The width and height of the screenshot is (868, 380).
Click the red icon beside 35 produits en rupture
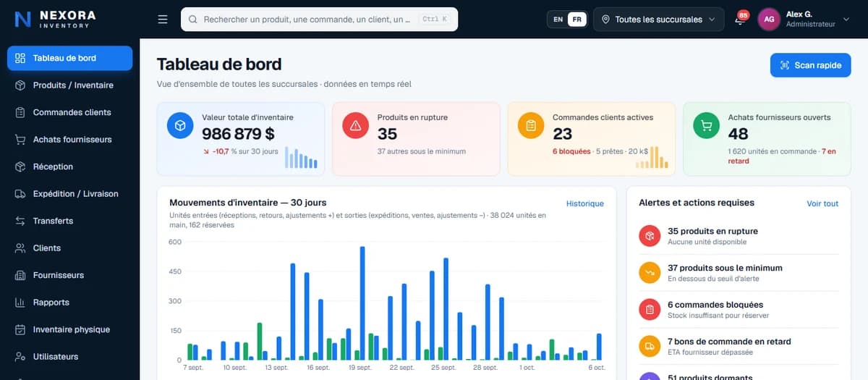[650, 236]
